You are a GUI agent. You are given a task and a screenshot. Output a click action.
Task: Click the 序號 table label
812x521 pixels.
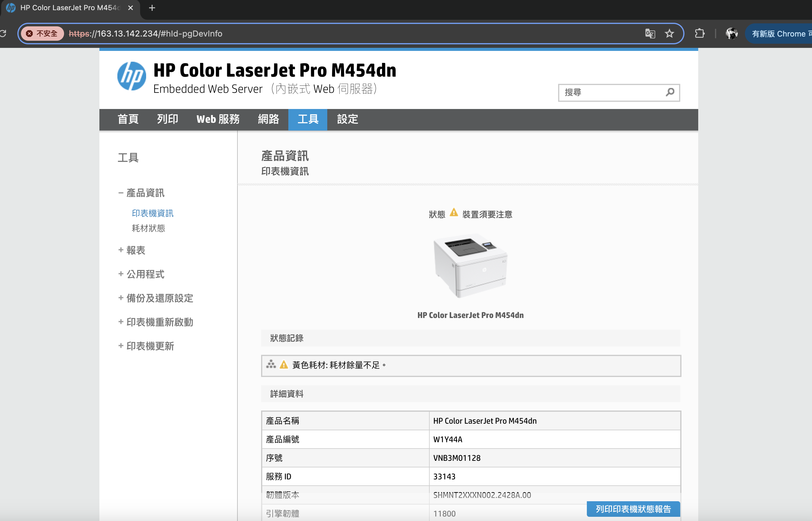click(274, 458)
